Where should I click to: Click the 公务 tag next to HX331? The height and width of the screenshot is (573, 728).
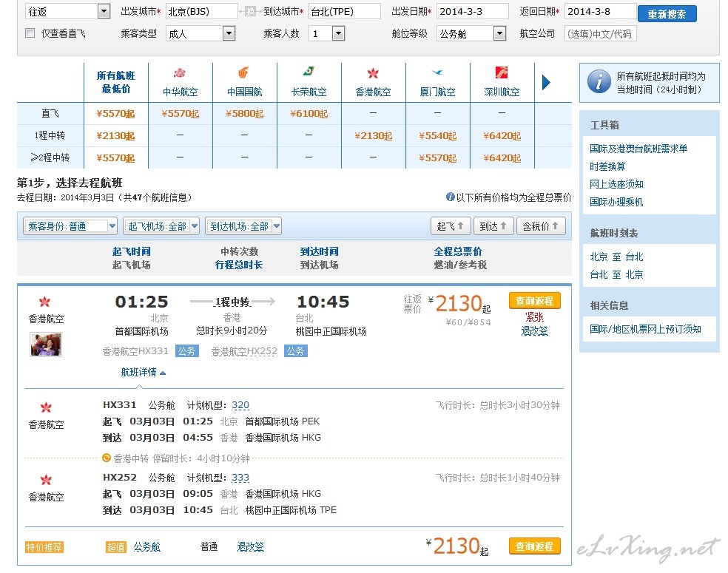tap(186, 351)
